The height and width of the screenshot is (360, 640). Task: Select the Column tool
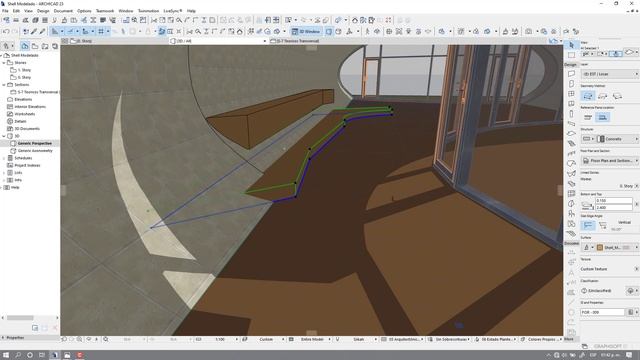point(571,114)
